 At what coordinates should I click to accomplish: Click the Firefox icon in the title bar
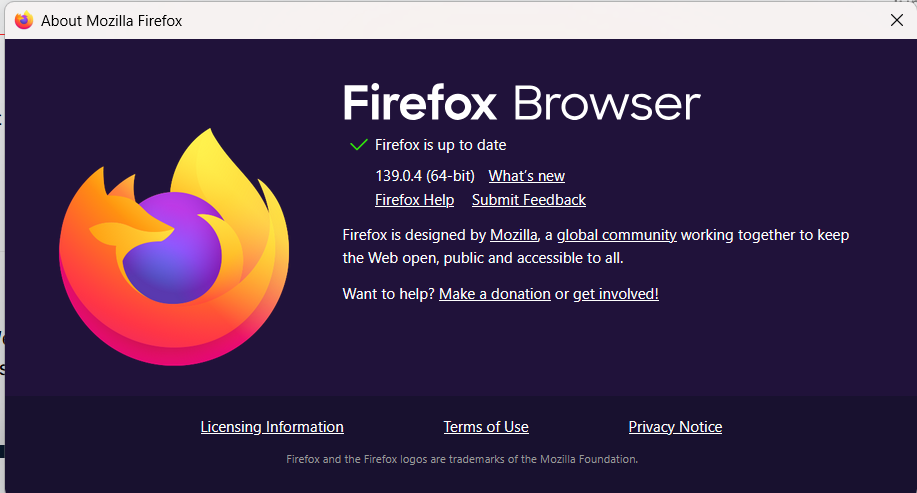[x=24, y=20]
